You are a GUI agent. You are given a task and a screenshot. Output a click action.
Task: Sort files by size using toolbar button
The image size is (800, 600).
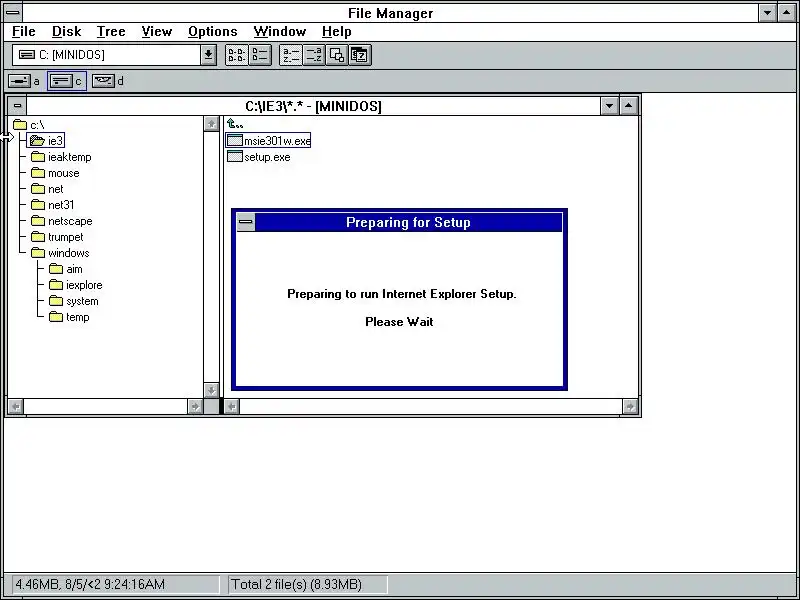pyautogui.click(x=336, y=55)
